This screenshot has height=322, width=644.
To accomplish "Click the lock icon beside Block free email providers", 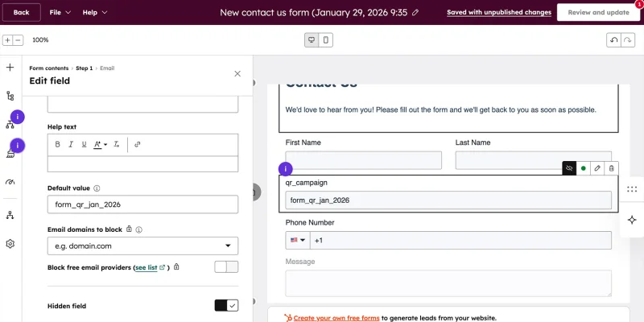I will [x=176, y=267].
